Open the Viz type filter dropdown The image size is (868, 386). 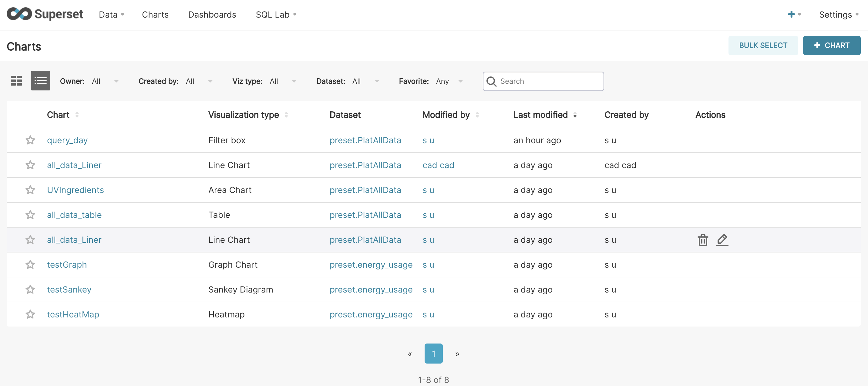[282, 81]
